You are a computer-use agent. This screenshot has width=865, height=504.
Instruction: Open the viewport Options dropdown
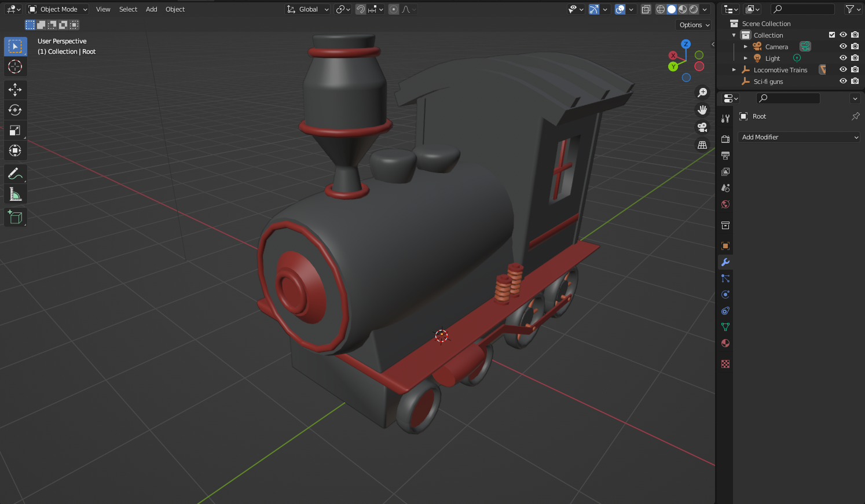pyautogui.click(x=694, y=25)
